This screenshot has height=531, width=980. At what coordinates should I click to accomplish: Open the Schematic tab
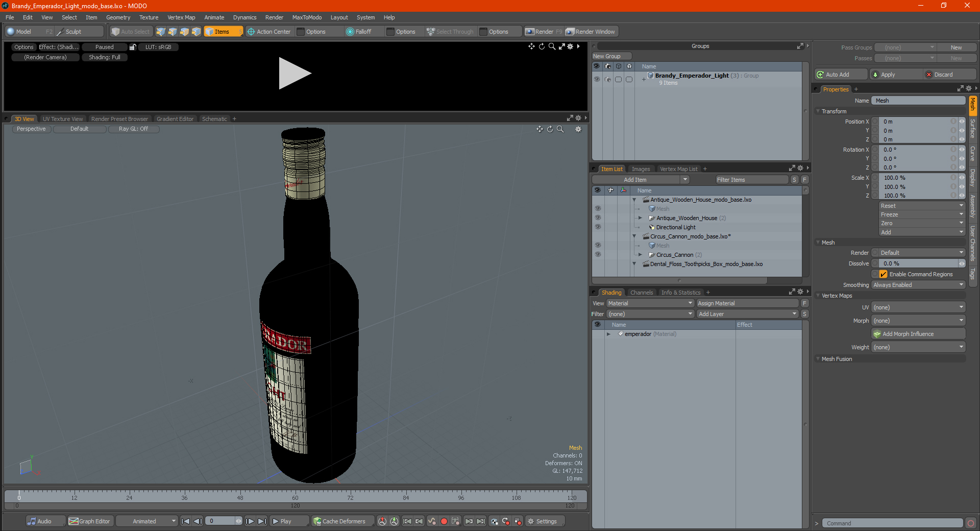click(214, 119)
